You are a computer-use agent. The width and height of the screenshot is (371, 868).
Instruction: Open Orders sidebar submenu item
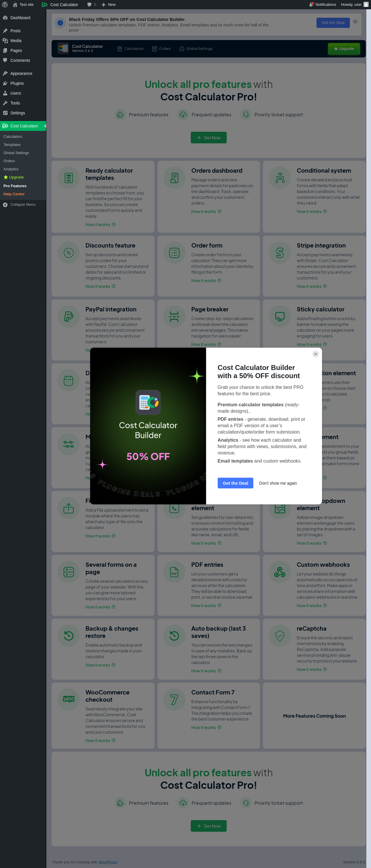click(x=9, y=161)
